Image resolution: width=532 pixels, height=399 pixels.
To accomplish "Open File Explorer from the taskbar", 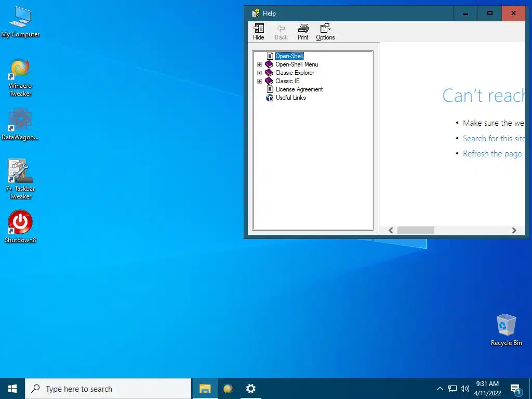I will coord(205,389).
